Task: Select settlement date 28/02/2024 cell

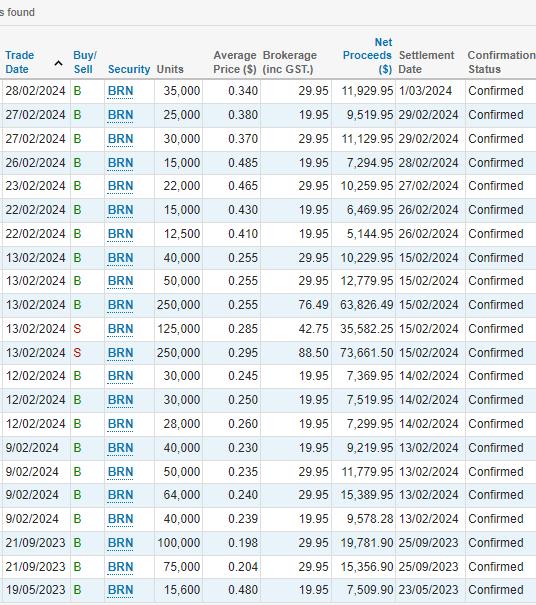Action: (x=428, y=163)
